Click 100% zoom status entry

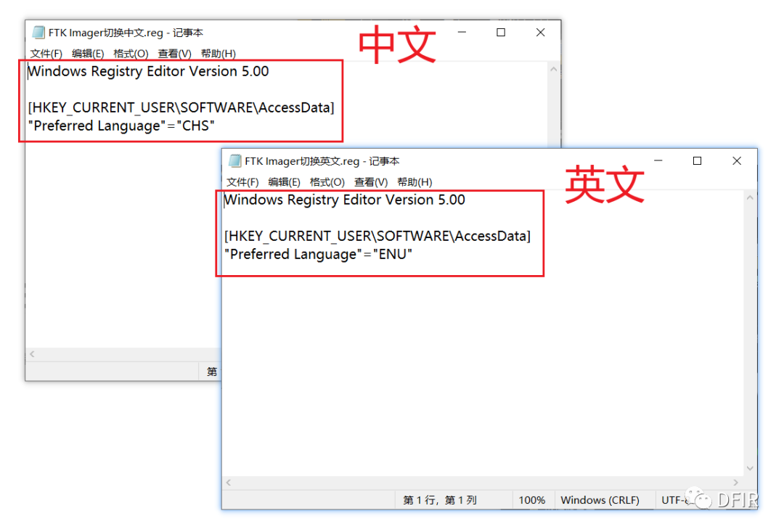pyautogui.click(x=531, y=500)
